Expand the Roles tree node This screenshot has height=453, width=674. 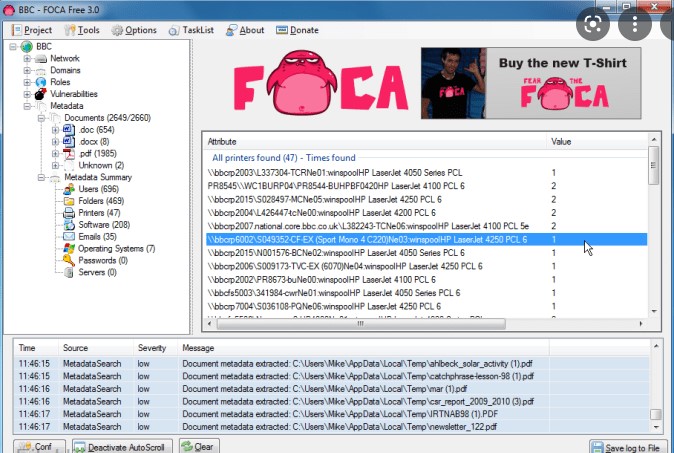click(27, 82)
